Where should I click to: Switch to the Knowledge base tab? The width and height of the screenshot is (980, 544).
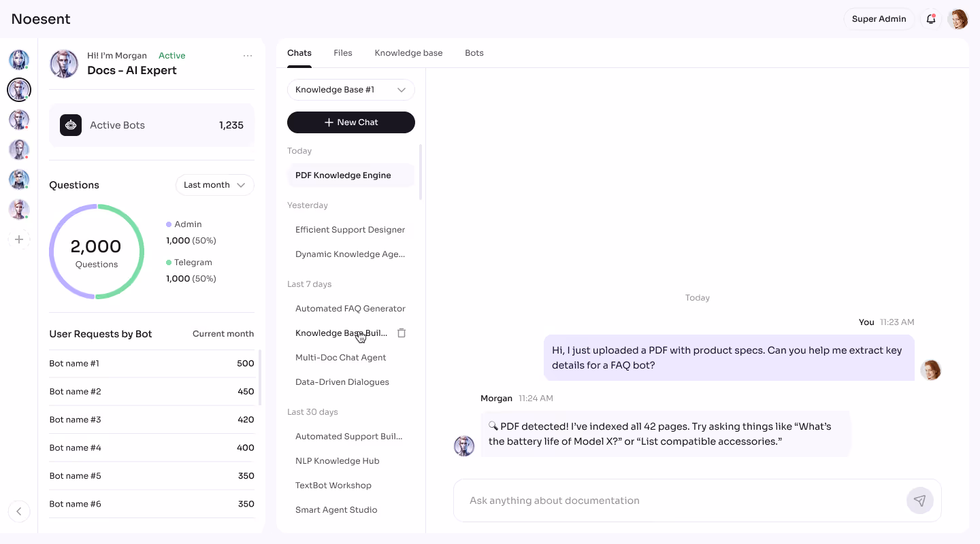pos(408,52)
